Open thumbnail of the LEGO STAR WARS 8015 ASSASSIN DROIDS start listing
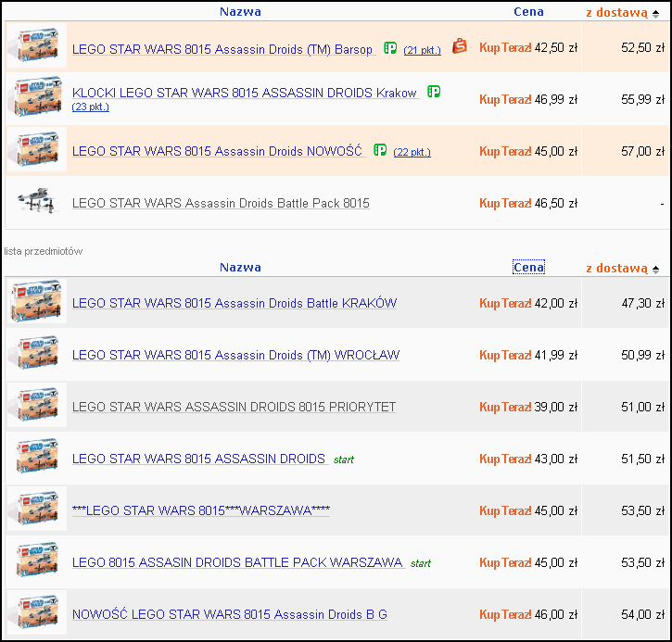Viewport: 672px width, 642px height. [x=37, y=457]
